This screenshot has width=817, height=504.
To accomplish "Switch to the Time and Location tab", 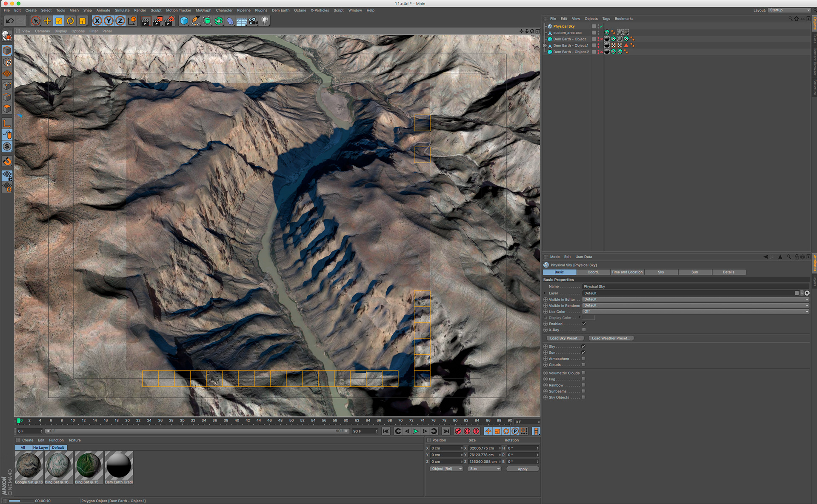I will (627, 272).
